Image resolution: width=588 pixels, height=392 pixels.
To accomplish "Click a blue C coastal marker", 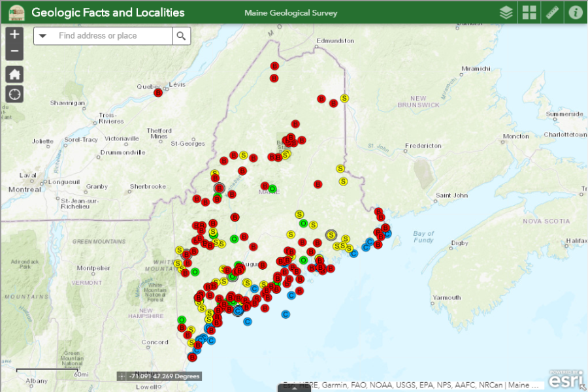I will click(x=284, y=314).
